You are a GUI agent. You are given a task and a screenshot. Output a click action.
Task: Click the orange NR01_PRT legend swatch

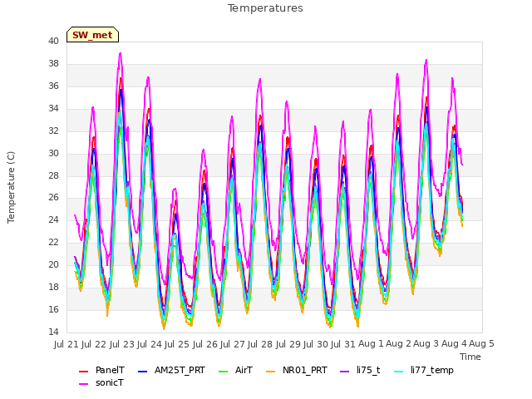pyautogui.click(x=271, y=372)
